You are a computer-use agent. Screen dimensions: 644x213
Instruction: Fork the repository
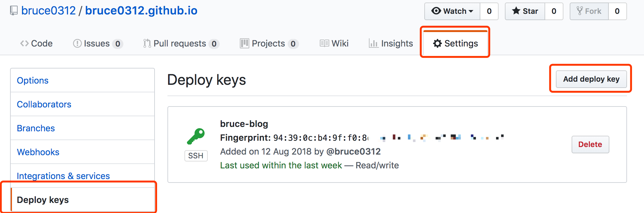coord(589,11)
